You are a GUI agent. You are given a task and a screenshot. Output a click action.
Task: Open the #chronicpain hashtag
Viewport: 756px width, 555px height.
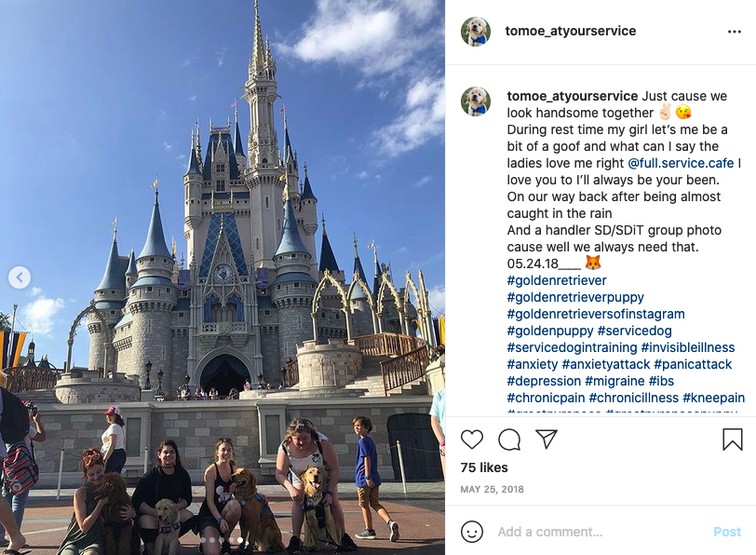point(546,398)
